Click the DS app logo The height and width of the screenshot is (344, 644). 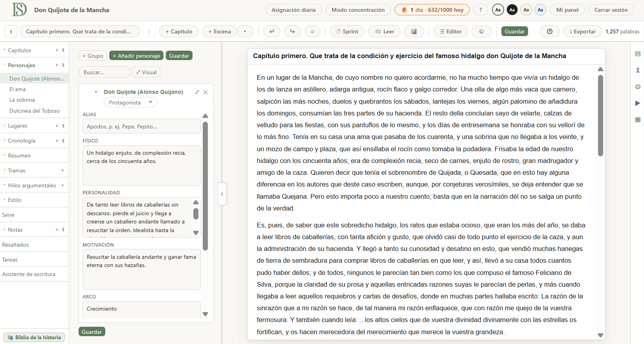[x=19, y=9]
